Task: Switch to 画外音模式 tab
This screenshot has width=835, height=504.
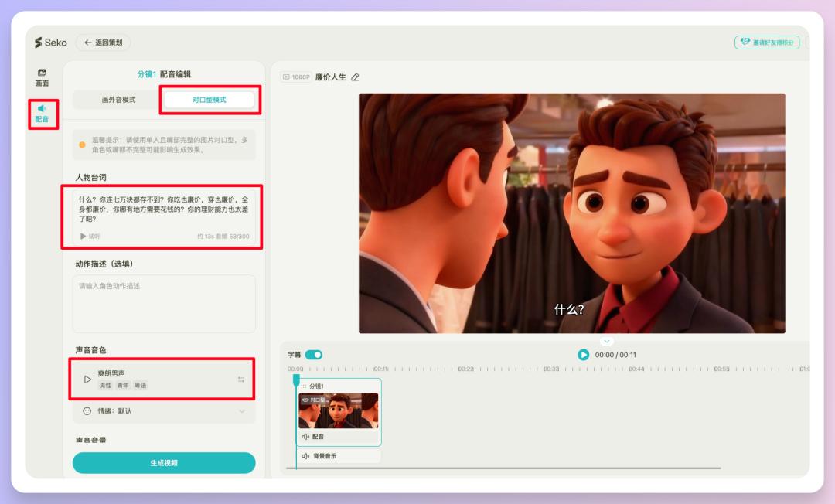Action: 118,100
